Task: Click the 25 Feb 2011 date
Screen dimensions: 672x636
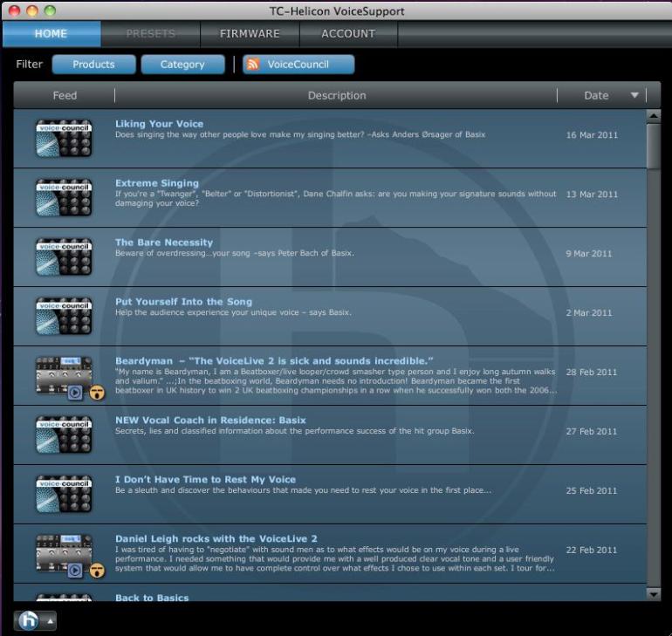Action: (x=592, y=490)
